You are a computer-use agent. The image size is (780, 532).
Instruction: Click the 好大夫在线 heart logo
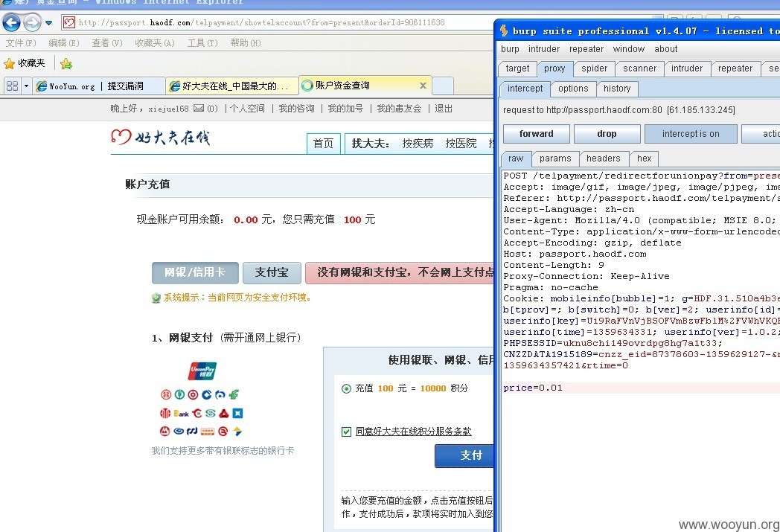160,137
